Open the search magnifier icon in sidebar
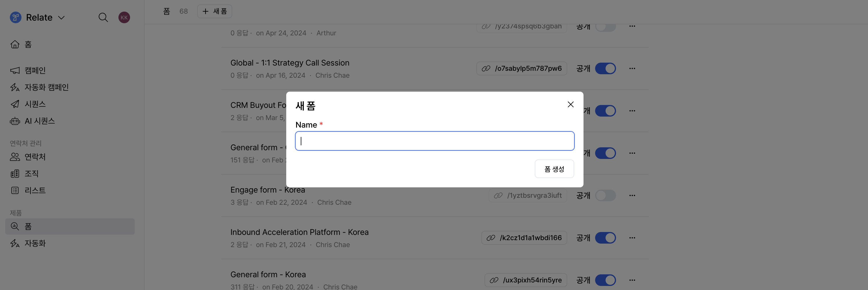The width and height of the screenshot is (868, 290). 103,17
